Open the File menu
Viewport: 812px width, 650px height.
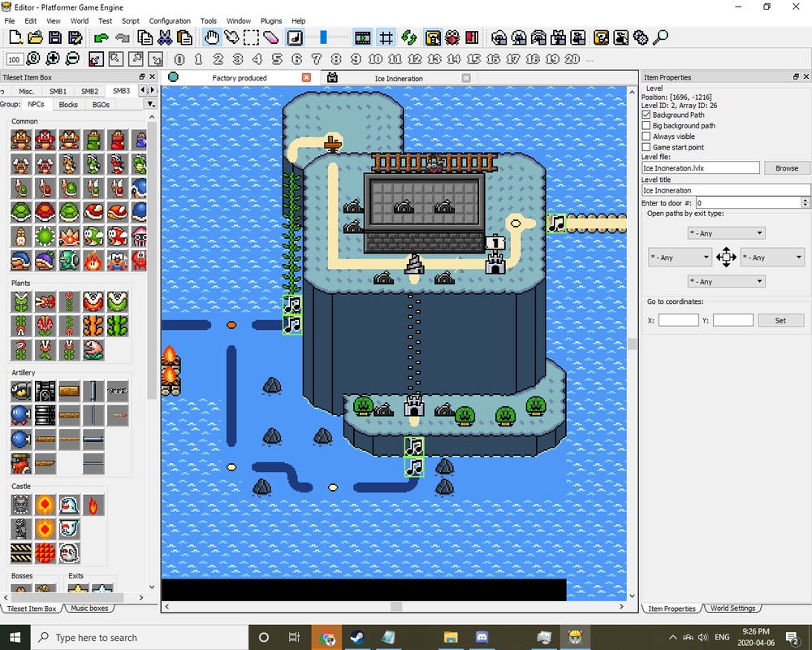pyautogui.click(x=10, y=21)
